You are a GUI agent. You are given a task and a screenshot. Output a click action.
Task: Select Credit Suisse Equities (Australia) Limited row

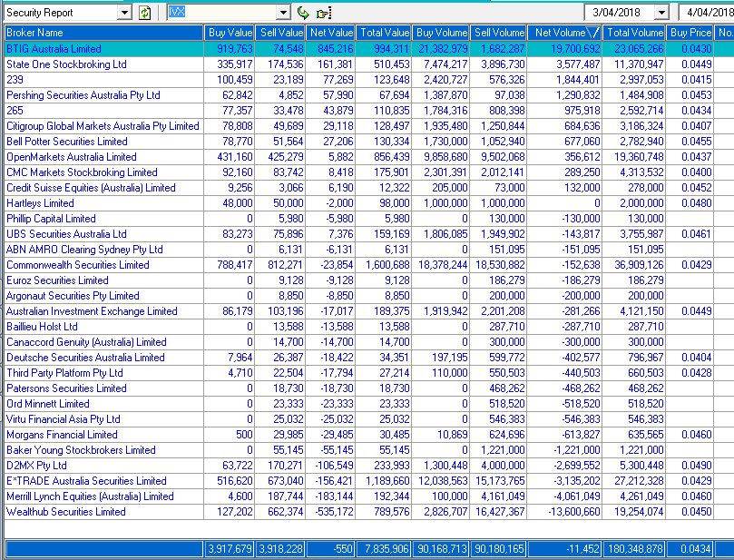369,188
